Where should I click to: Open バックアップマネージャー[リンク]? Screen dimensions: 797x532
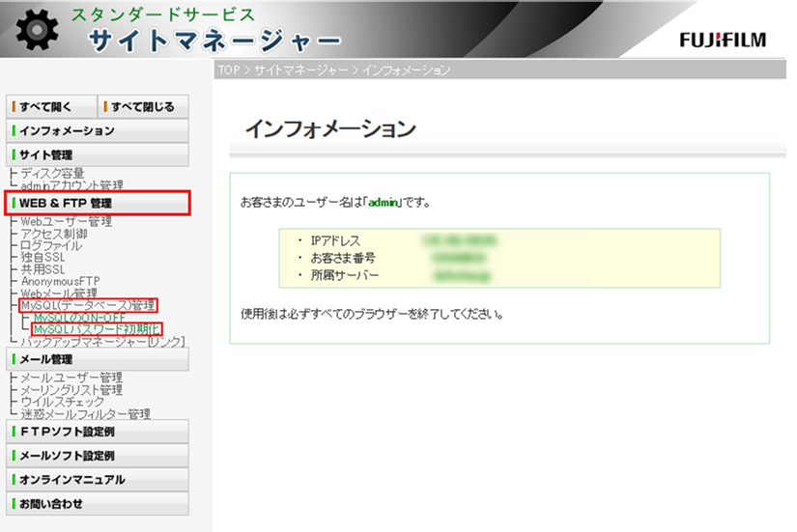pyautogui.click(x=102, y=341)
